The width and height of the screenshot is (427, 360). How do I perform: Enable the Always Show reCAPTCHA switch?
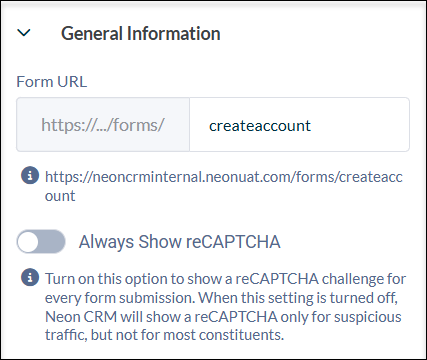coord(41,241)
